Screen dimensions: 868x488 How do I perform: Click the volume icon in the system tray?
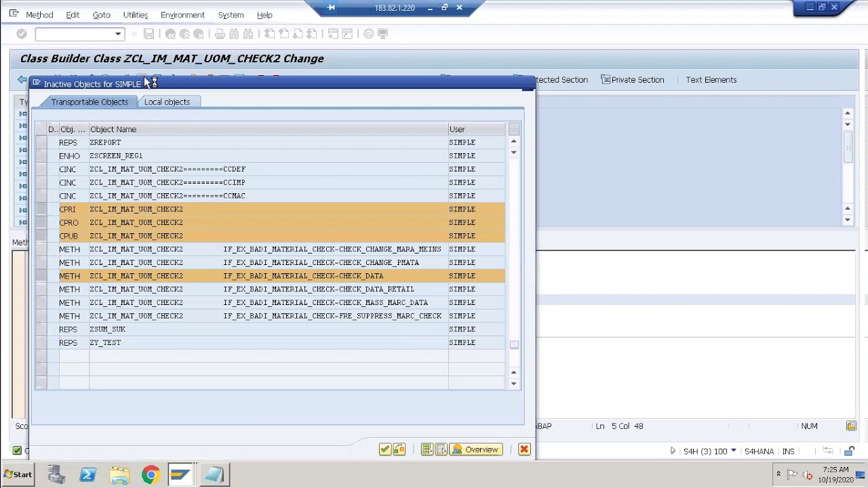point(808,475)
